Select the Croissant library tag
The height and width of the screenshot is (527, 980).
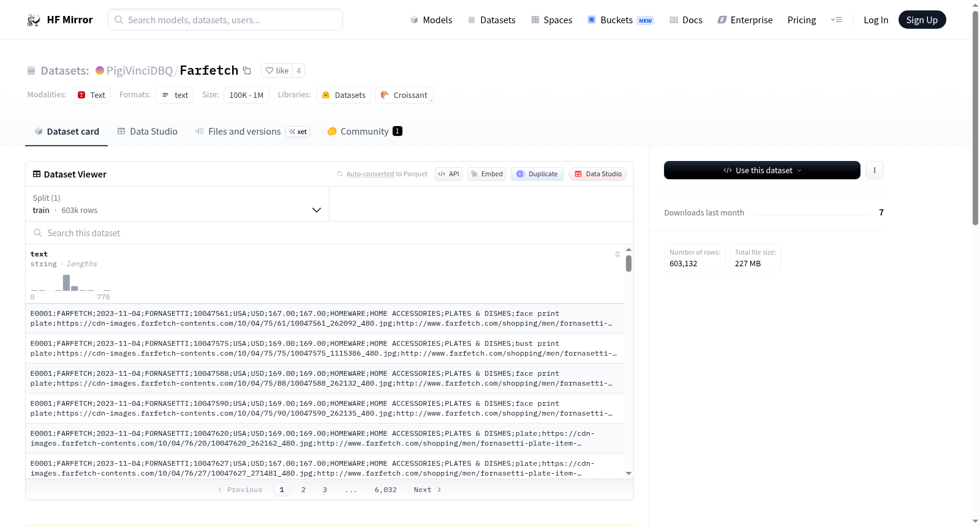point(404,95)
